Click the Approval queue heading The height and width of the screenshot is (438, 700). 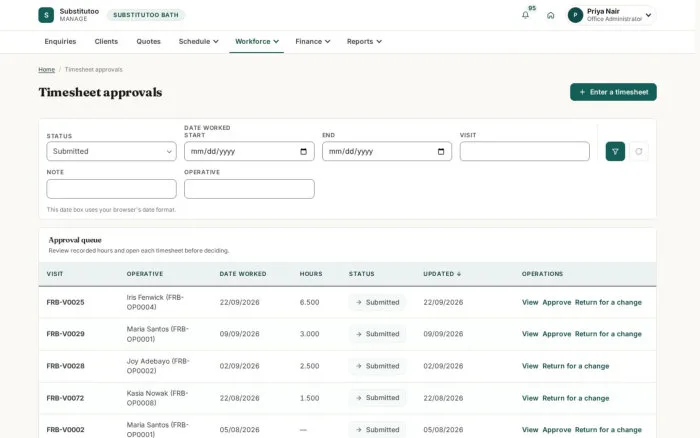point(75,240)
